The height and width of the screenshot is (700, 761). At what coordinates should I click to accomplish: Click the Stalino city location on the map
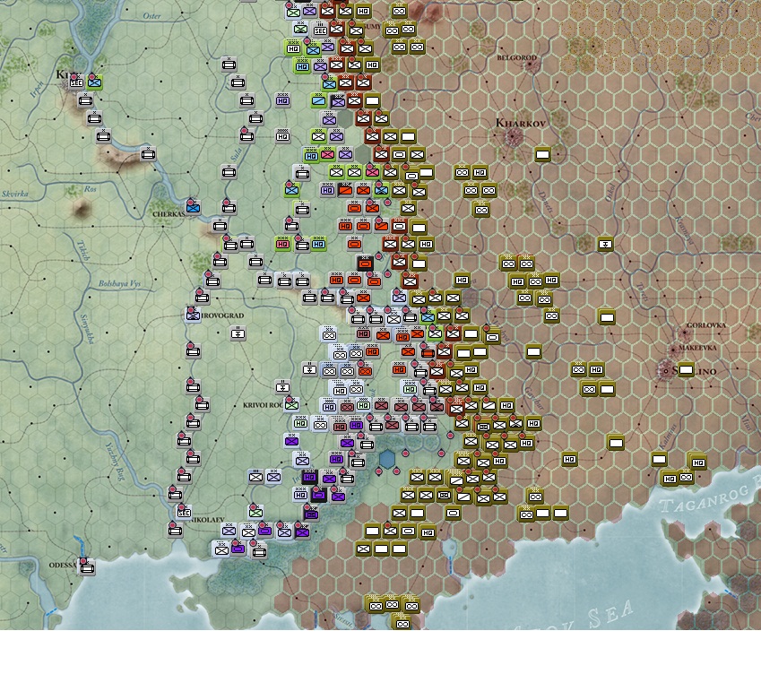(x=666, y=370)
